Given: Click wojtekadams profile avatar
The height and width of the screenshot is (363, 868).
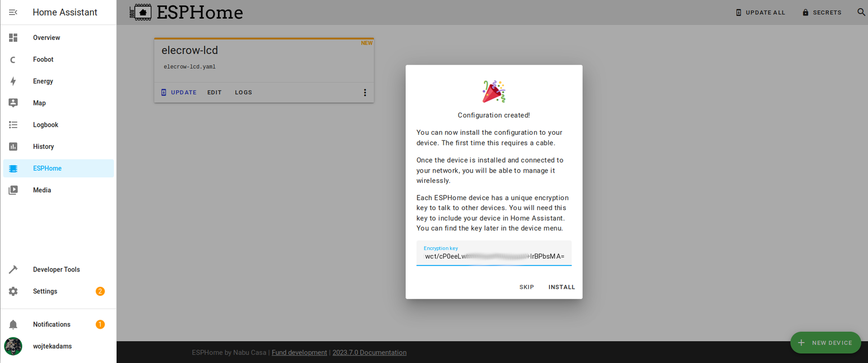Looking at the screenshot, I should click(13, 346).
